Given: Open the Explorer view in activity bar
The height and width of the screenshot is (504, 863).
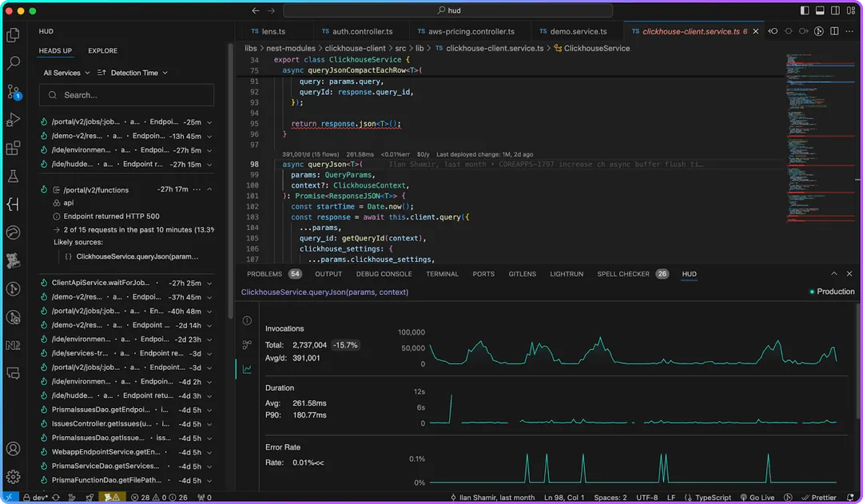Looking at the screenshot, I should pos(13,35).
